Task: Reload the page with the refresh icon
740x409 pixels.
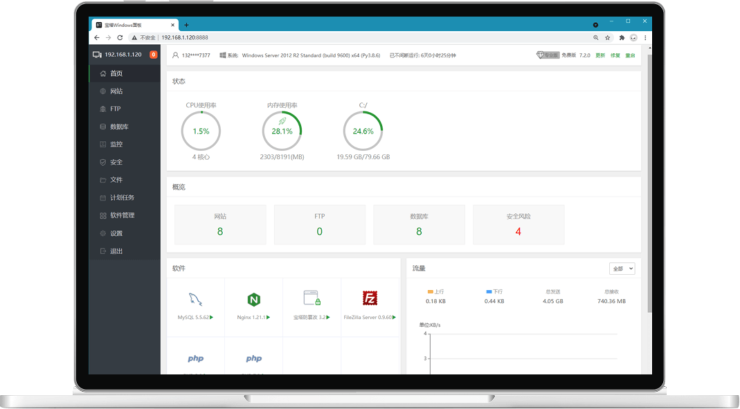Action: pyautogui.click(x=120, y=38)
